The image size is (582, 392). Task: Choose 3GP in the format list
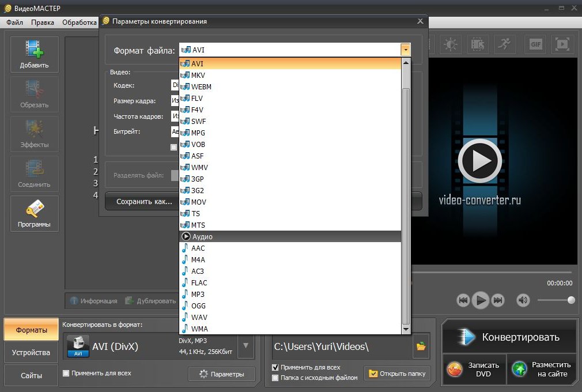[290, 179]
